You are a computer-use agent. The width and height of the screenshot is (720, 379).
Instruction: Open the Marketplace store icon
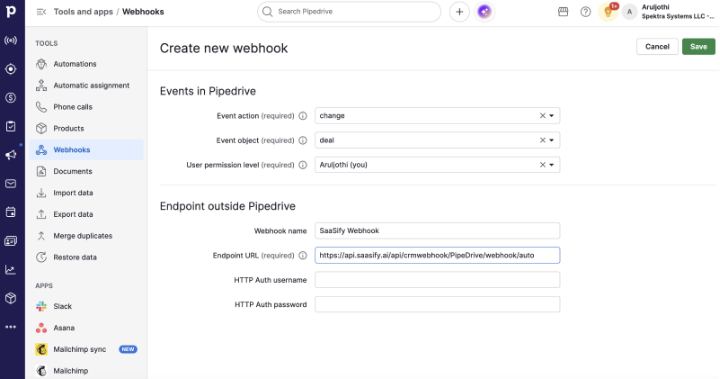(563, 12)
